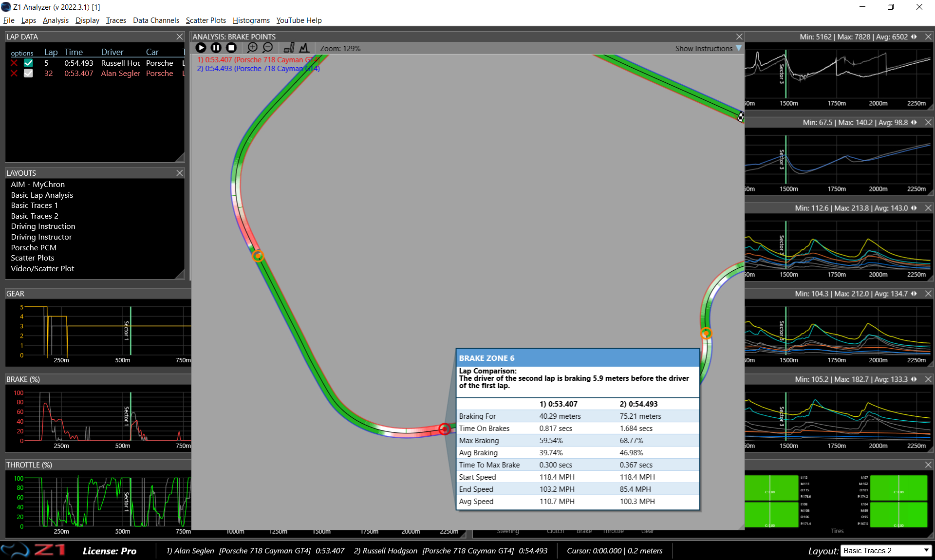Click the checkered finish flag on track

click(741, 117)
